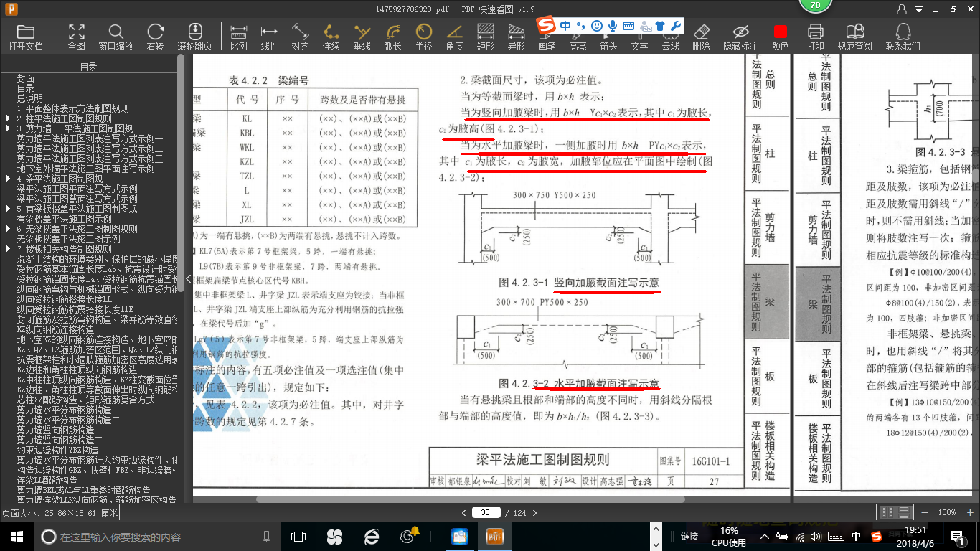Screen dimensions: 980x551
Task: Select the 删除 eraser tool
Action: 702,37
